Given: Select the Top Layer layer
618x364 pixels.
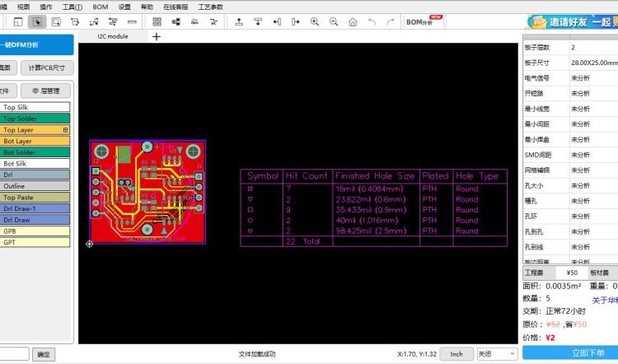Looking at the screenshot, I should pos(35,129).
